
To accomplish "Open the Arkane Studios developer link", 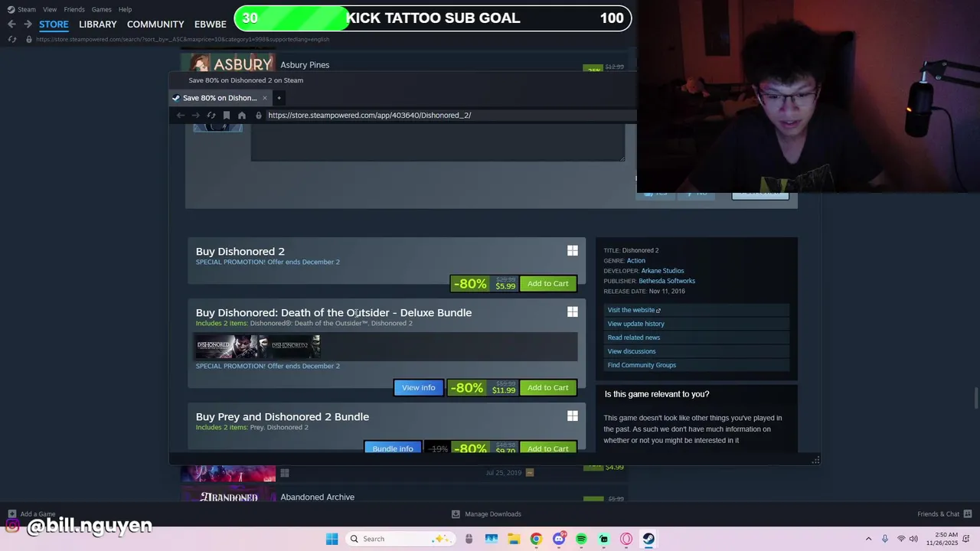I will (x=662, y=271).
